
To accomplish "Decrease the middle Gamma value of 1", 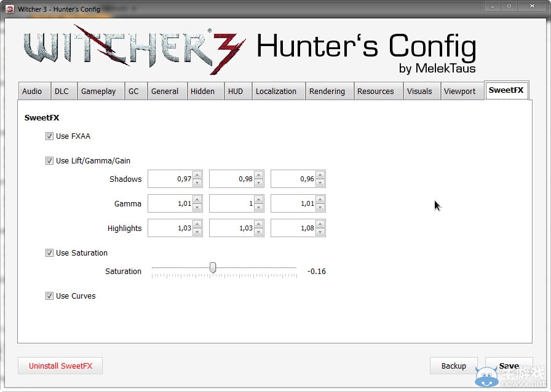I will (259, 207).
